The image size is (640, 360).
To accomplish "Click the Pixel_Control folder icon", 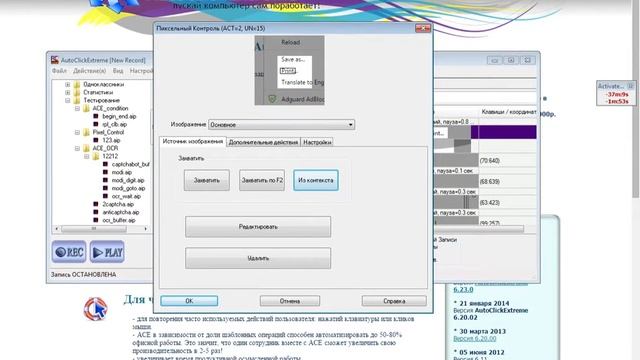I will click(86, 132).
